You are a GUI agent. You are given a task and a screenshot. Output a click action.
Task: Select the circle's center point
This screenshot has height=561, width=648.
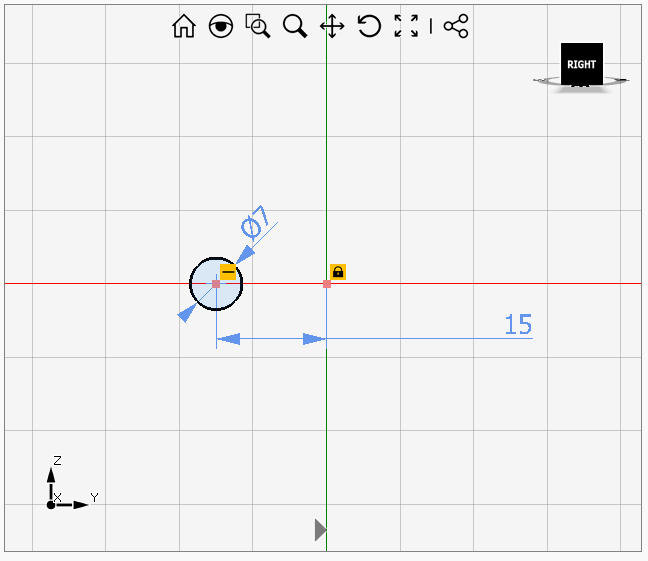click(x=216, y=284)
